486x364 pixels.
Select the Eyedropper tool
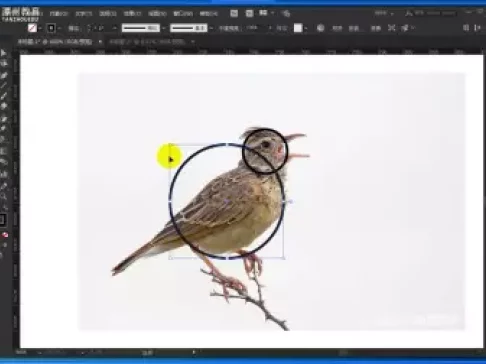coord(4,186)
